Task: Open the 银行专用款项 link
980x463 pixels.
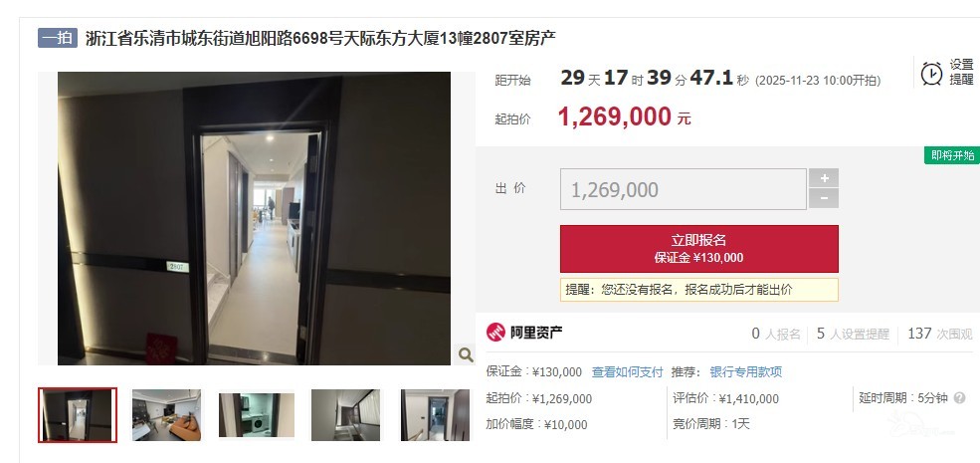Action: point(745,372)
